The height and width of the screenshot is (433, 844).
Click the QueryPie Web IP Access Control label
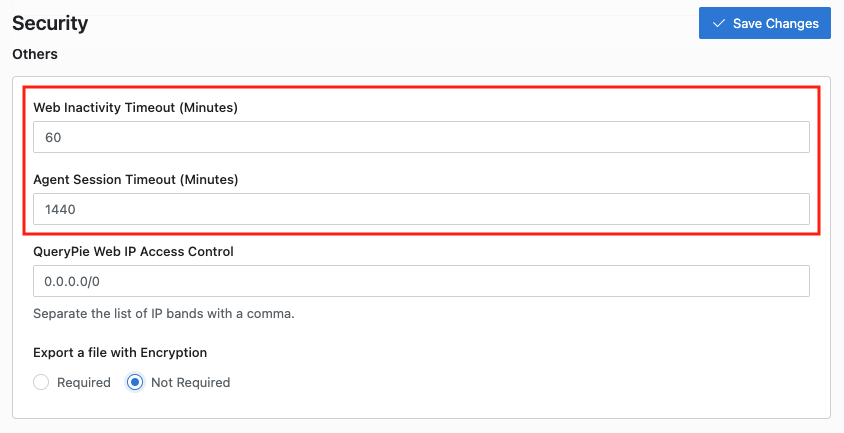pyautogui.click(x=133, y=252)
